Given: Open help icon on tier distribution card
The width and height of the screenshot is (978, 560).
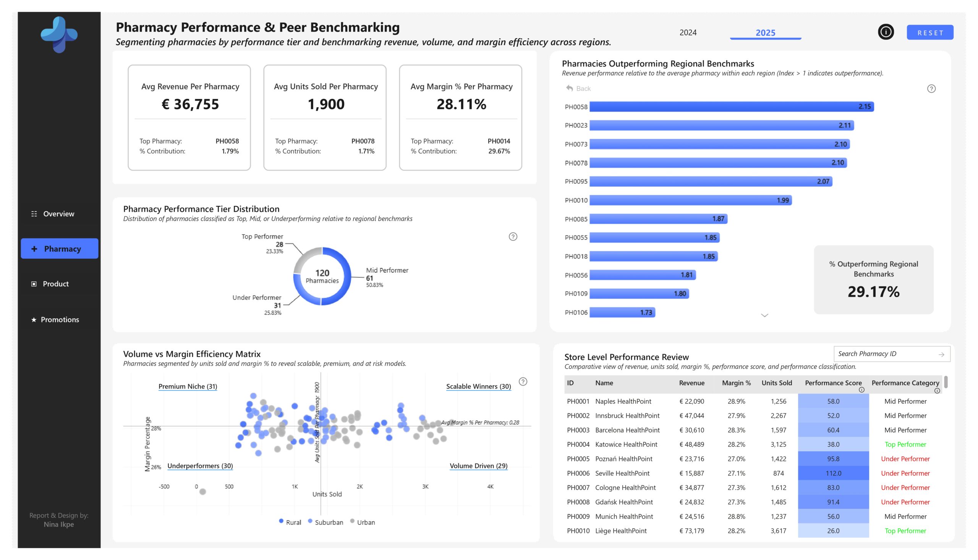Looking at the screenshot, I should click(x=513, y=237).
